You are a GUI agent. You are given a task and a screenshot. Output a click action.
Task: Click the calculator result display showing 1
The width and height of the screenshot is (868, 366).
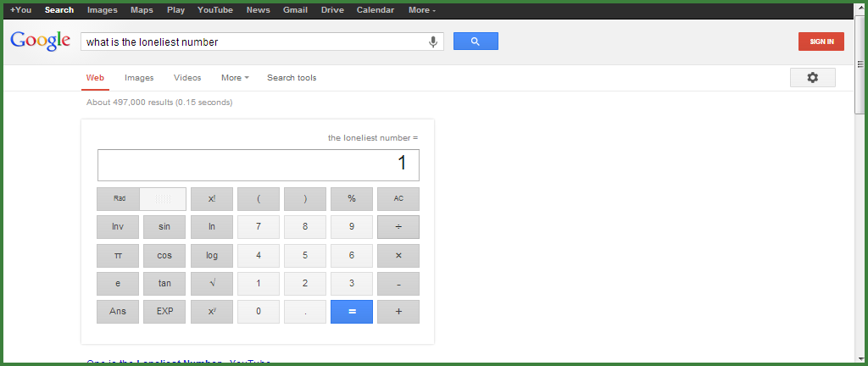(259, 164)
